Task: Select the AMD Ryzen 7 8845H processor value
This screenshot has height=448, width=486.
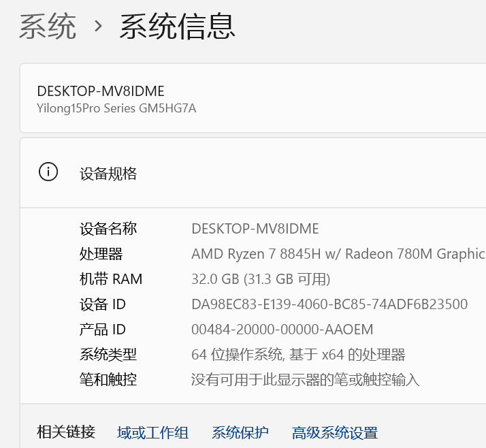Action: [x=339, y=254]
